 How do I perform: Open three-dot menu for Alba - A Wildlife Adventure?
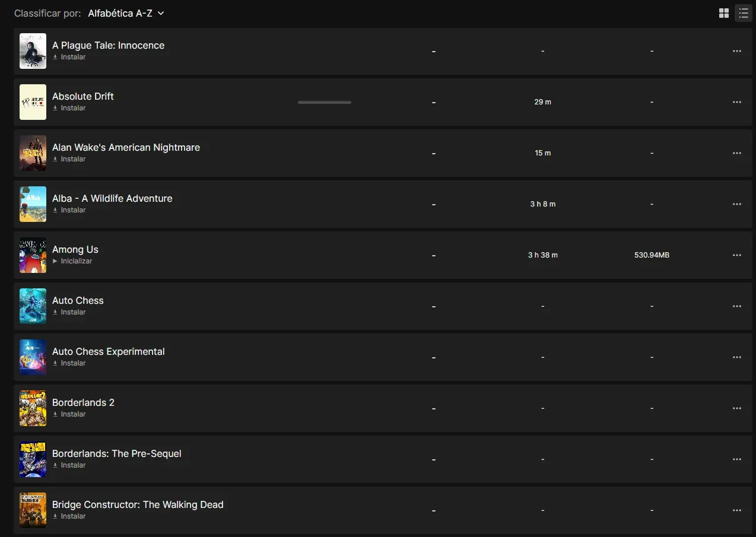[737, 204]
